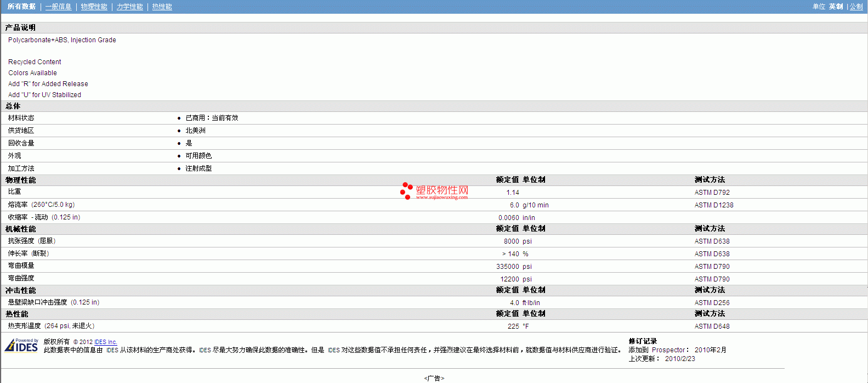Click the 冲击性能 section header
868x383 pixels.
coord(20,291)
